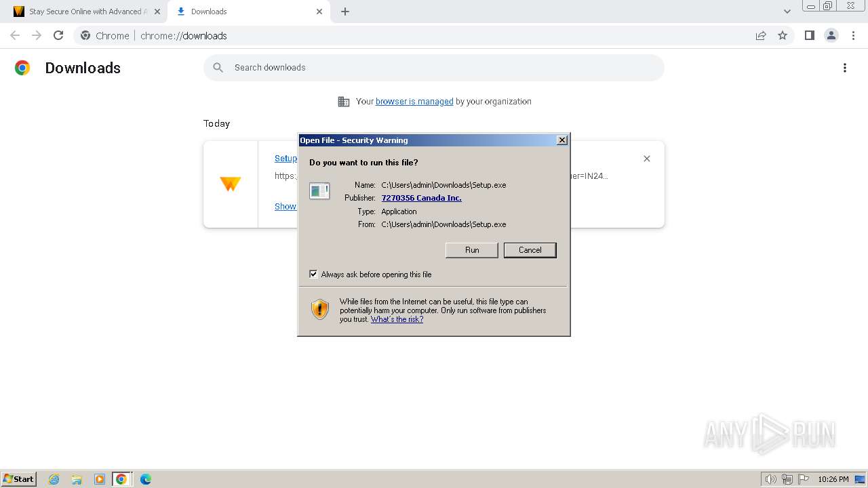
Task: Remove Setup.exe from downloads list
Action: pyautogui.click(x=647, y=159)
